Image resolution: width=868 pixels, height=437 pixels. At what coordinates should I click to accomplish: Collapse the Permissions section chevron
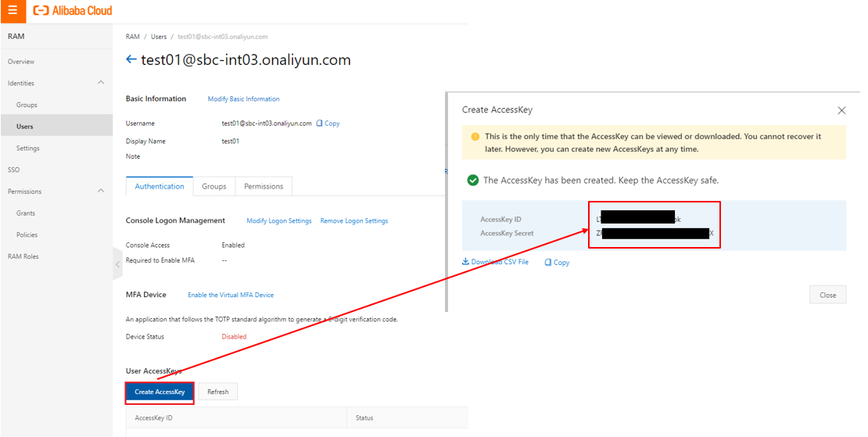point(101,191)
